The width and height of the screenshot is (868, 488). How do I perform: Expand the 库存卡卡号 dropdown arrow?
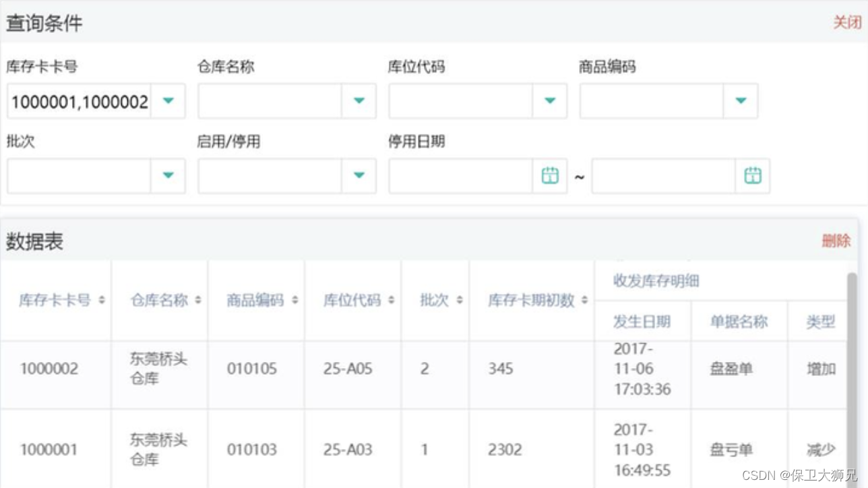pos(168,101)
